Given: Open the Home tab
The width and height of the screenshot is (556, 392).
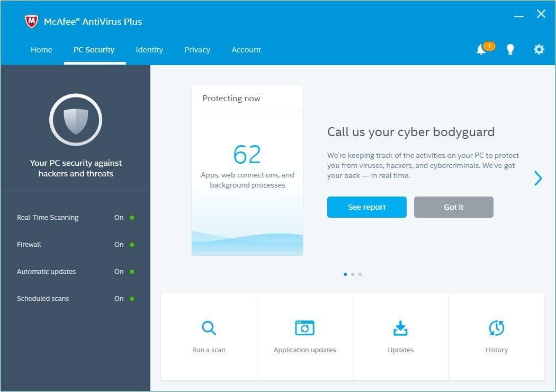Looking at the screenshot, I should 41,49.
